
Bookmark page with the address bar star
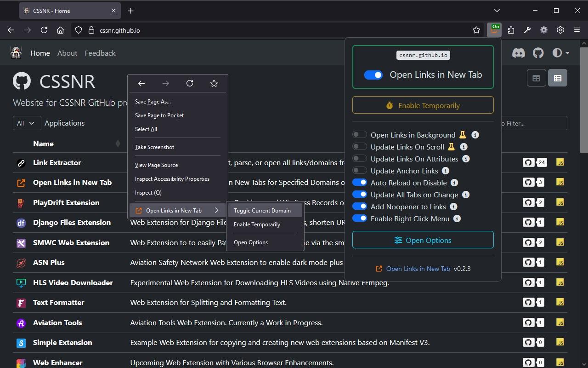tap(476, 30)
